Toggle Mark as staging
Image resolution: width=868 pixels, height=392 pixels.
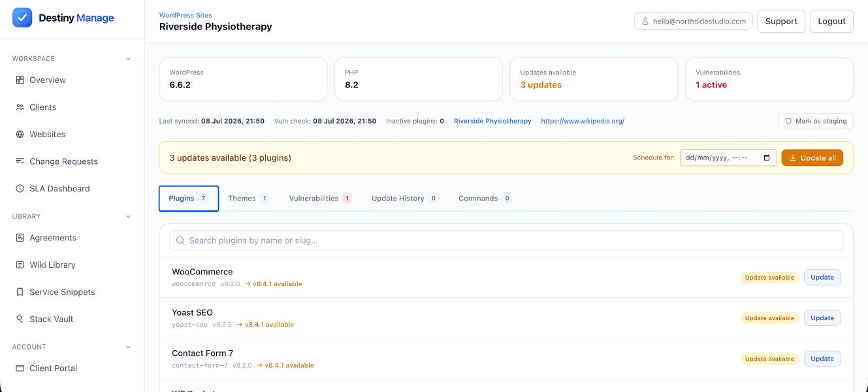click(x=816, y=121)
